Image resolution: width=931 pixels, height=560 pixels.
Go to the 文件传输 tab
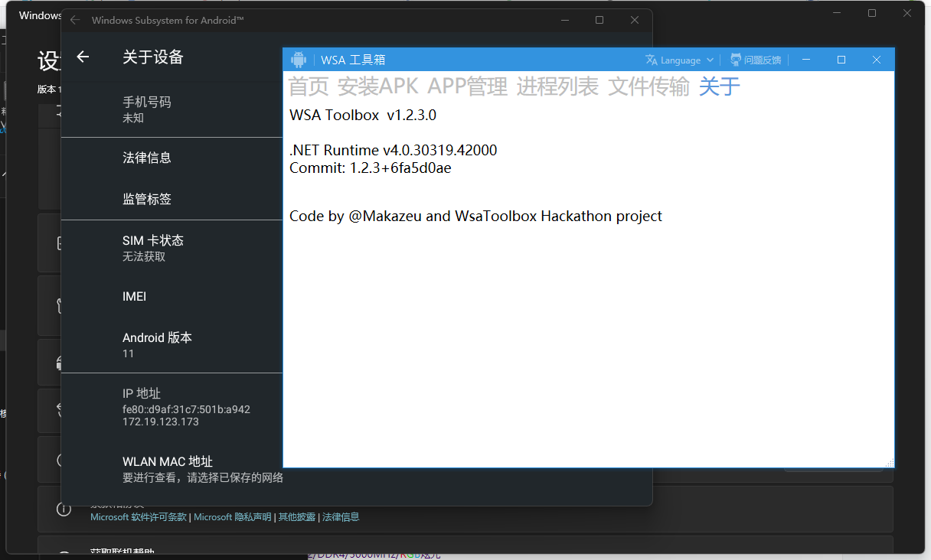649,86
